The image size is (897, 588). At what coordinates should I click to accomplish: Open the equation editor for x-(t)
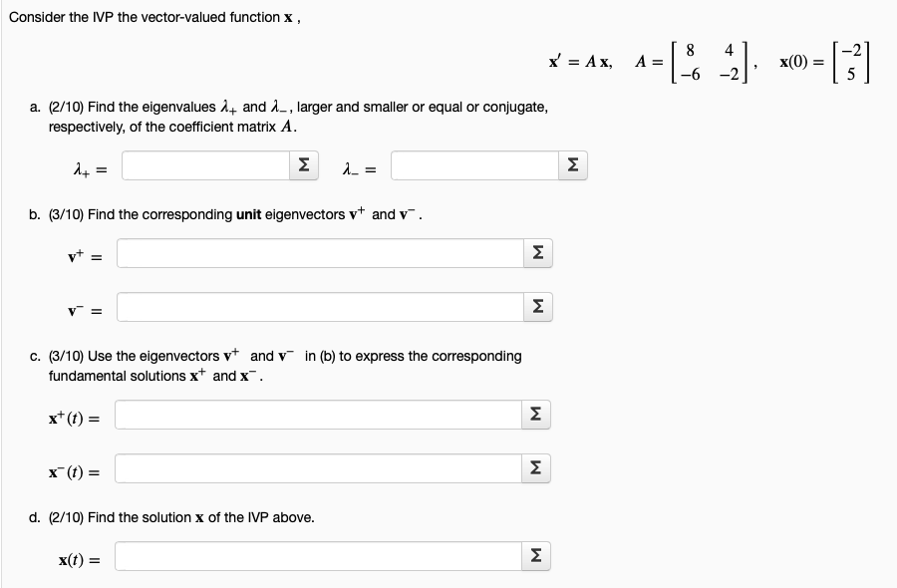535,465
